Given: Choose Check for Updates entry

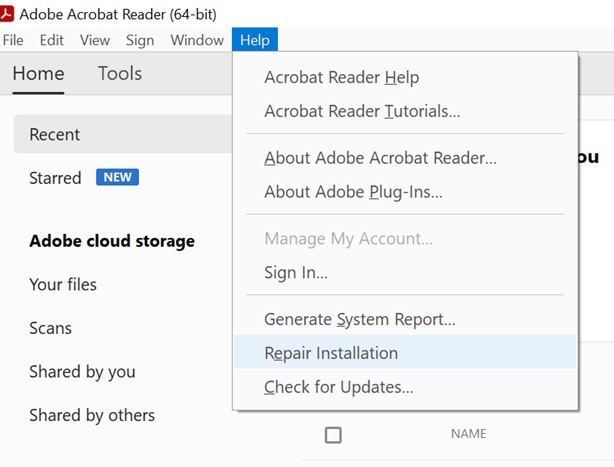Looking at the screenshot, I should click(405, 387).
